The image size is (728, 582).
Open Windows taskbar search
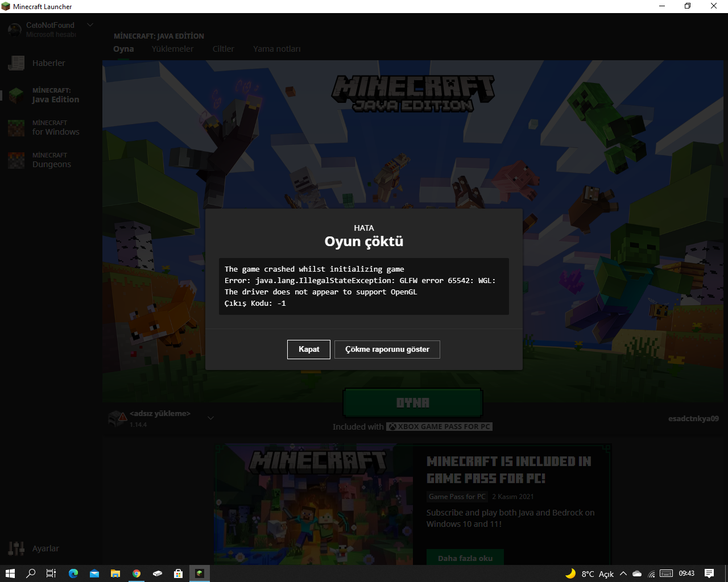pyautogui.click(x=31, y=573)
